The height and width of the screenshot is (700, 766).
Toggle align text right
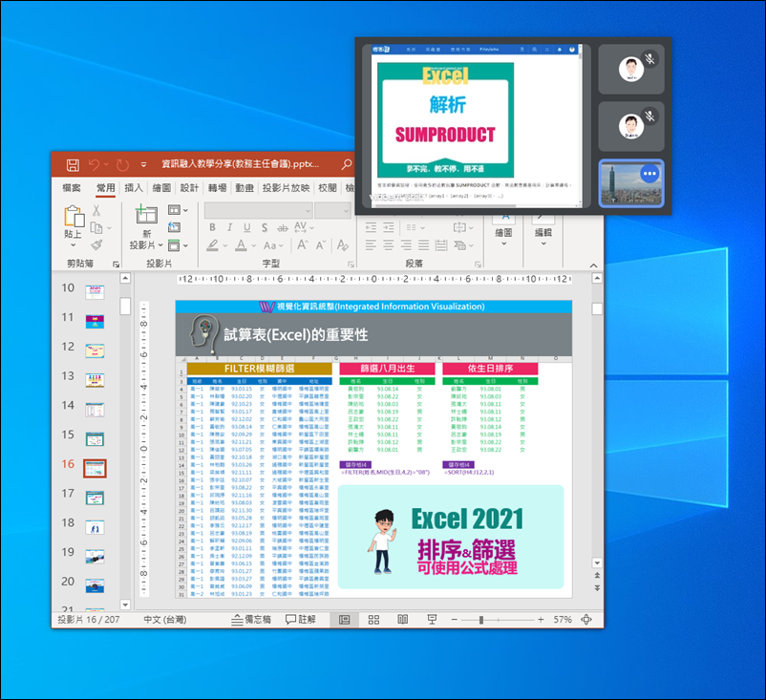(406, 245)
